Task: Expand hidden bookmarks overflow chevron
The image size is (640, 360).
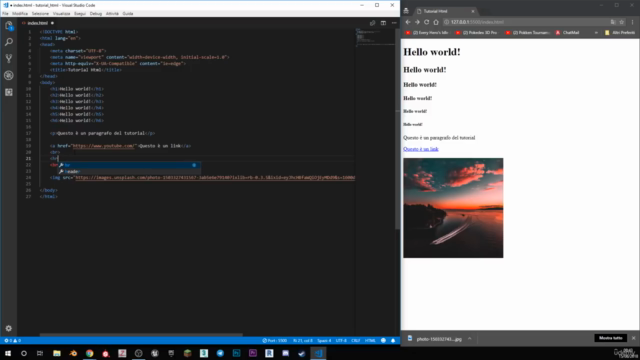Action: click(596, 33)
